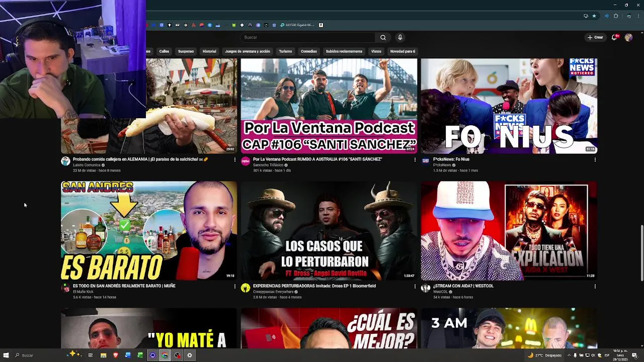
Task: Show hidden tray icons chevron
Action: click(x=569, y=355)
